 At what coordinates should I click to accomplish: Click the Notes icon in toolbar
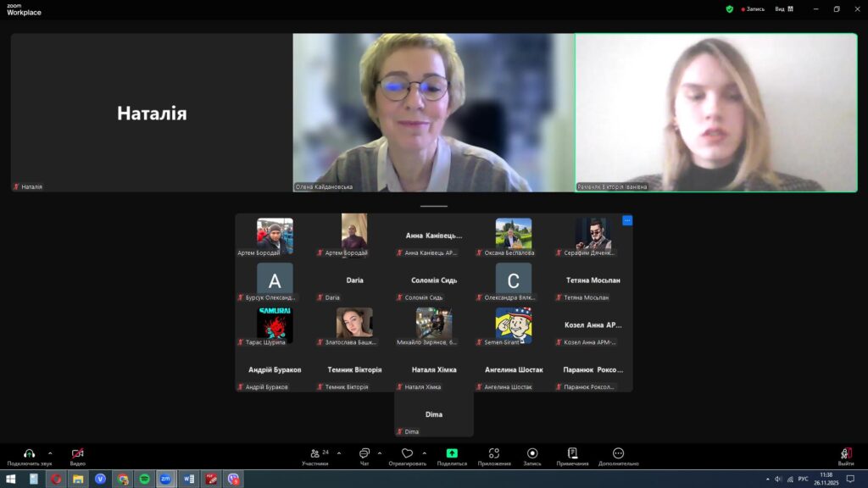[x=573, y=453]
